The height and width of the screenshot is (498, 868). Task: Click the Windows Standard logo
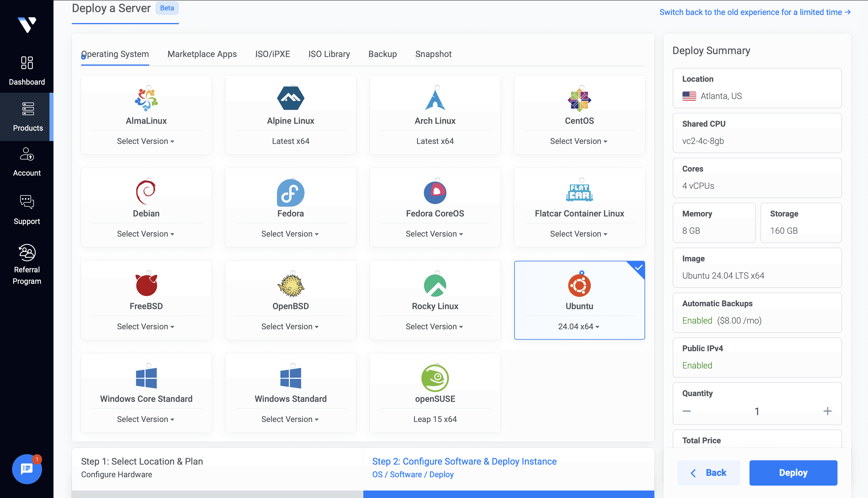pyautogui.click(x=290, y=378)
